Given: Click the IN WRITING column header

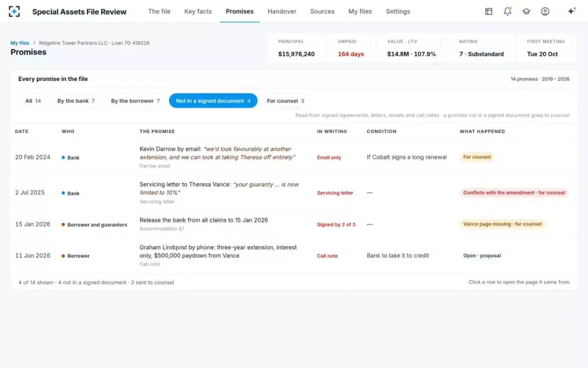Looking at the screenshot, I should 332,131.
